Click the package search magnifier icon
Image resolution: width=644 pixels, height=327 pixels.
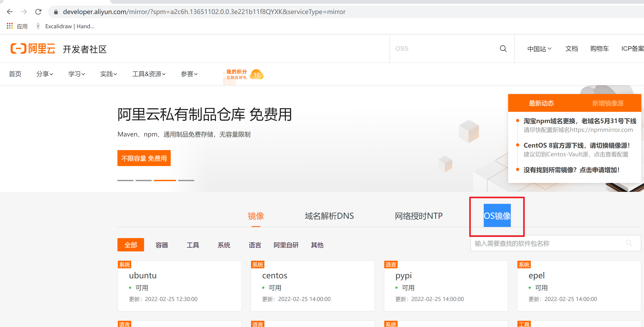[x=629, y=243]
